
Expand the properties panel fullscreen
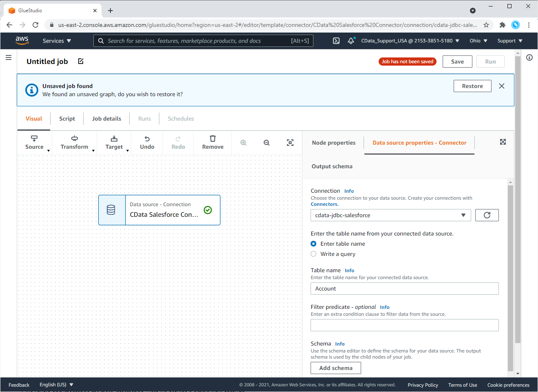(x=503, y=142)
